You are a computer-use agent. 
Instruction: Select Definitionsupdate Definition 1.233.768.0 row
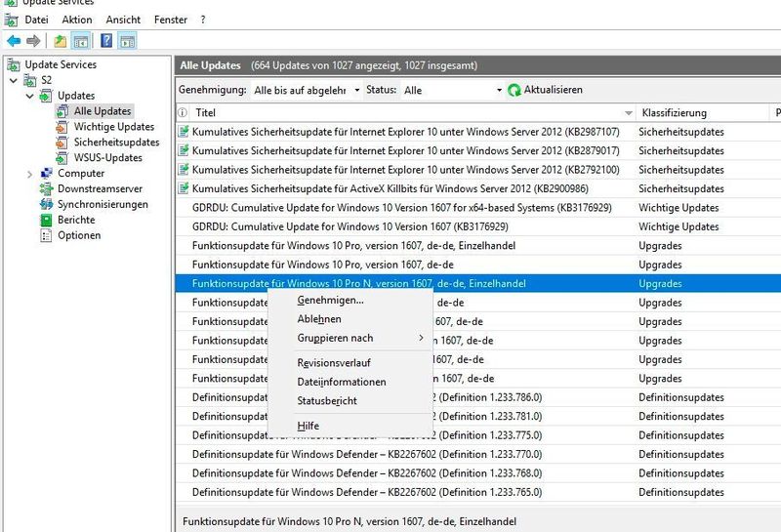click(x=478, y=472)
